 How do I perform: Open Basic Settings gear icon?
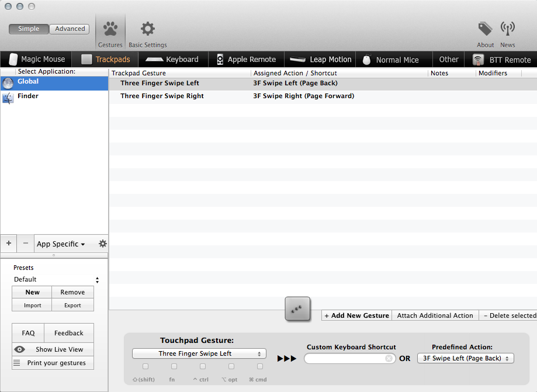click(x=148, y=29)
